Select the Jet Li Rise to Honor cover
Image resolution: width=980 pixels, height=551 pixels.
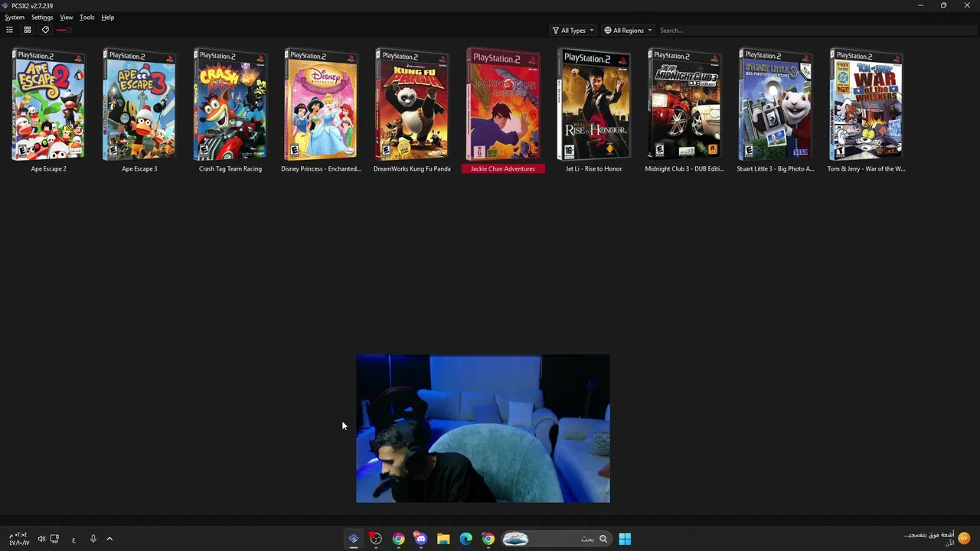tap(594, 106)
